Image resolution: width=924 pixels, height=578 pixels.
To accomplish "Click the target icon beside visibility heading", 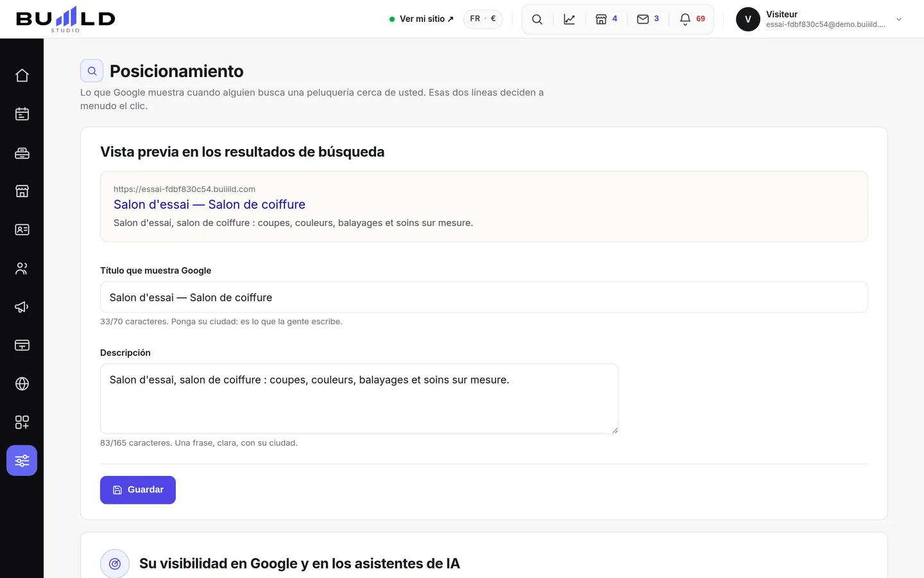I will point(115,564).
